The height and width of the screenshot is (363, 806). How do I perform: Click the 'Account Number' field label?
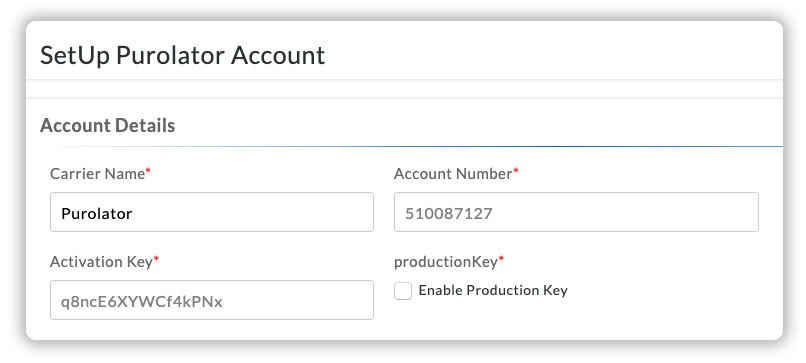point(453,174)
